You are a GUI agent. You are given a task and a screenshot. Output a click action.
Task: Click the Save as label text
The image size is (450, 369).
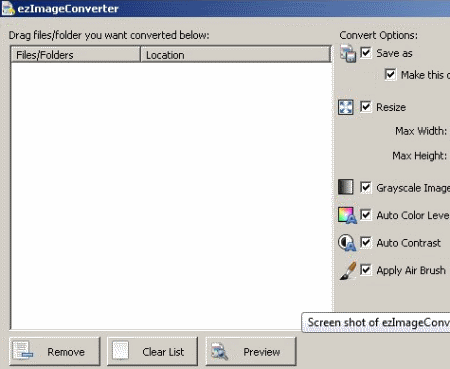[394, 53]
